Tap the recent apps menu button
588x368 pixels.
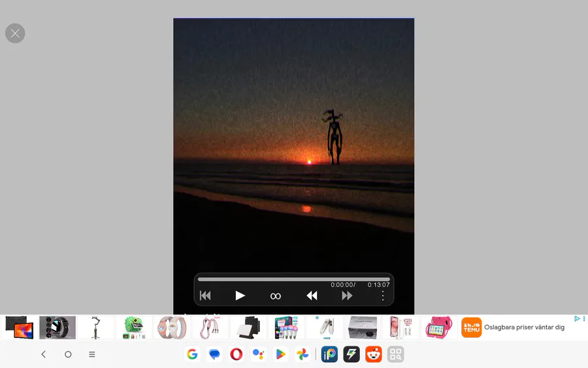[92, 354]
